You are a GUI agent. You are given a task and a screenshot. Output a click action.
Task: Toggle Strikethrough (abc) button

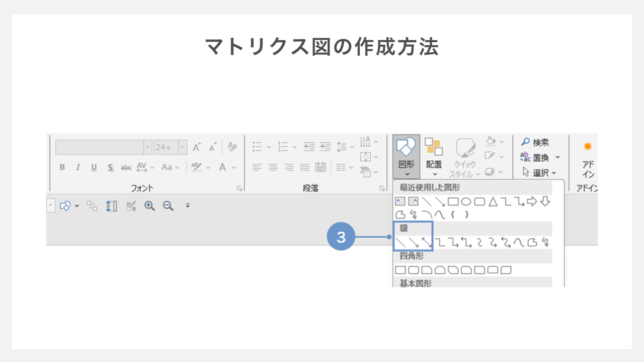pyautogui.click(x=126, y=167)
